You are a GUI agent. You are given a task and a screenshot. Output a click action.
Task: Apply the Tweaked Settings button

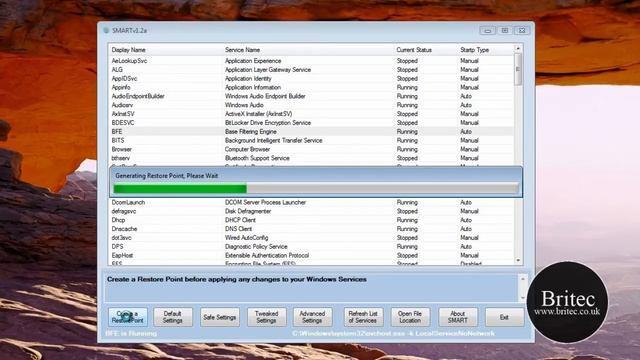(267, 317)
